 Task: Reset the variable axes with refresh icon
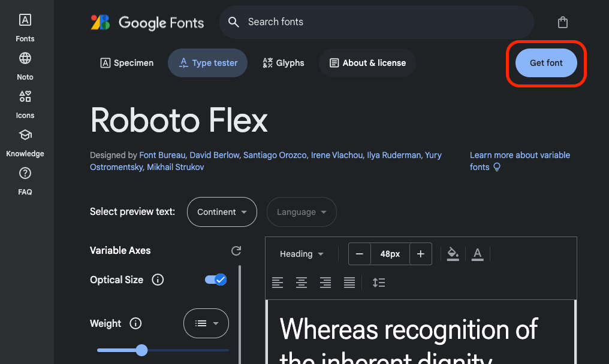point(236,250)
